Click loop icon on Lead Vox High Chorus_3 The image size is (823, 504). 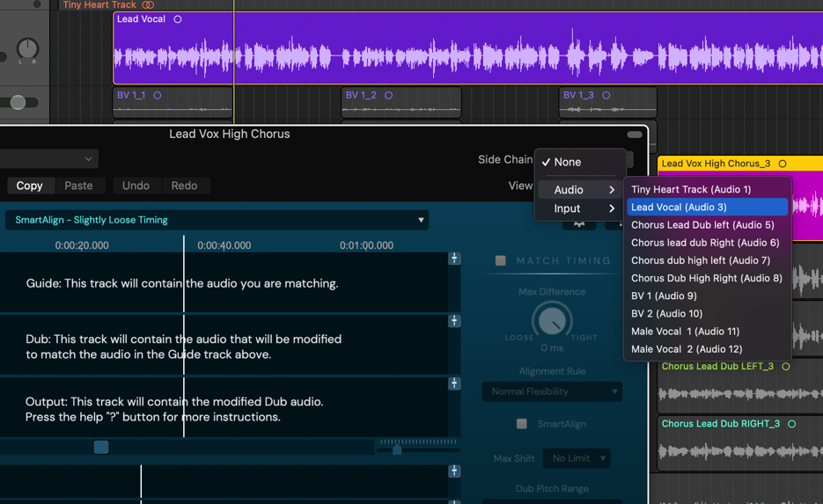click(x=783, y=164)
